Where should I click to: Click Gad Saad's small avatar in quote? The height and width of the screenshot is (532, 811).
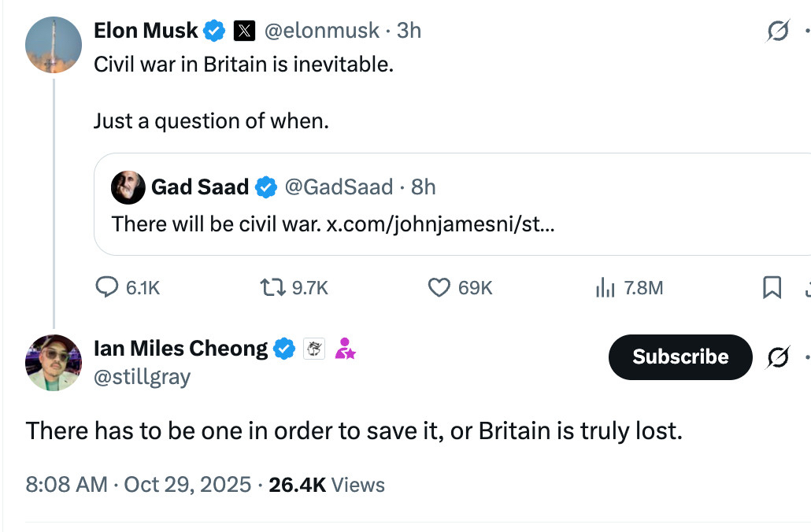coord(128,187)
